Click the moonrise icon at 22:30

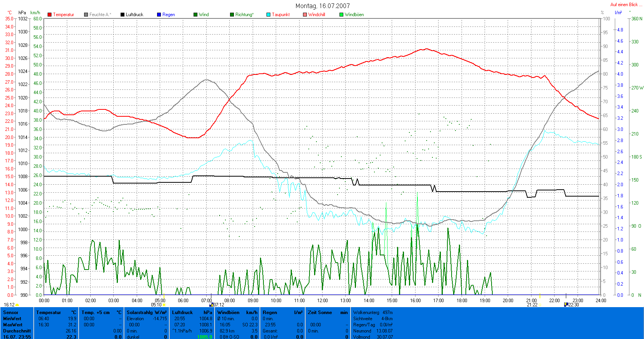click(x=566, y=305)
